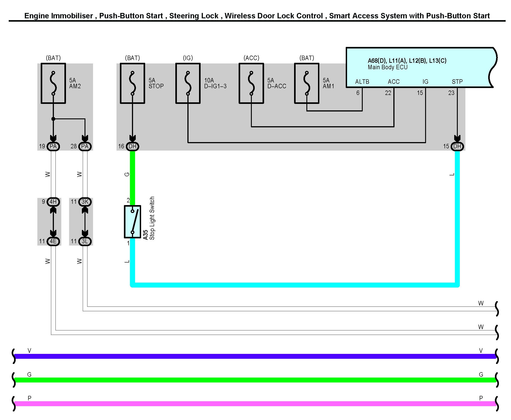Click connector 16 DH oval
The height and width of the screenshot is (420, 511).
click(132, 146)
